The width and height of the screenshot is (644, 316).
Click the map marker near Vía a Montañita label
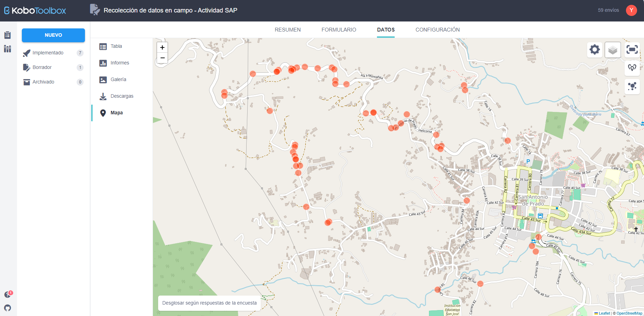pos(346,84)
